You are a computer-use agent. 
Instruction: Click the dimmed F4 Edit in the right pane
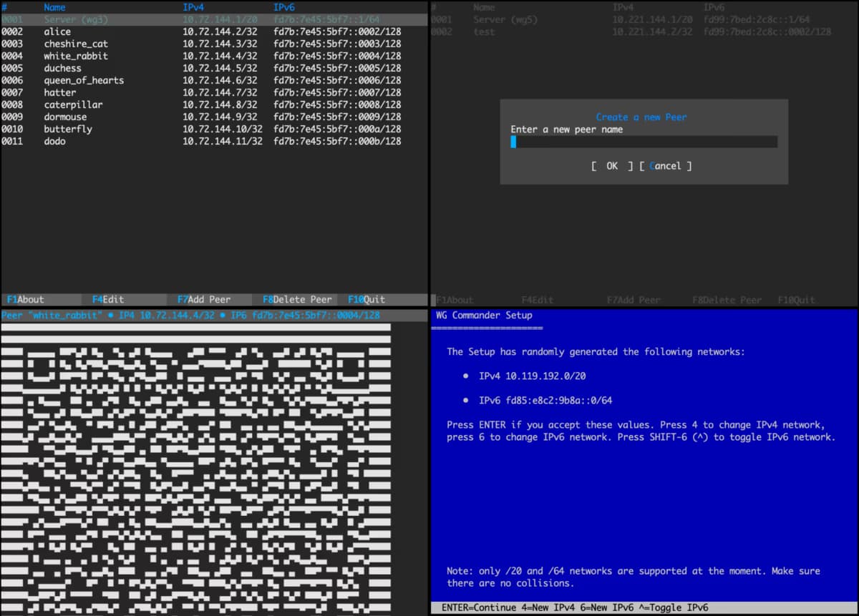[x=538, y=300]
